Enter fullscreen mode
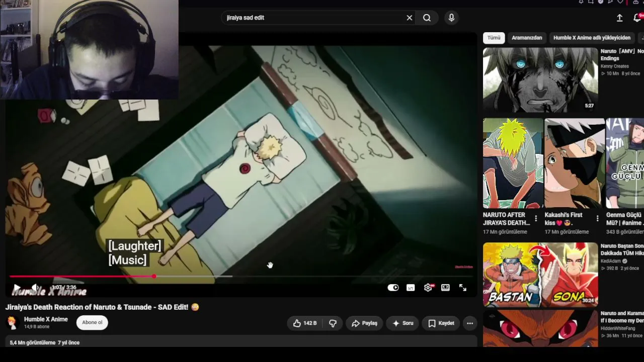The image size is (644, 362). click(x=463, y=288)
